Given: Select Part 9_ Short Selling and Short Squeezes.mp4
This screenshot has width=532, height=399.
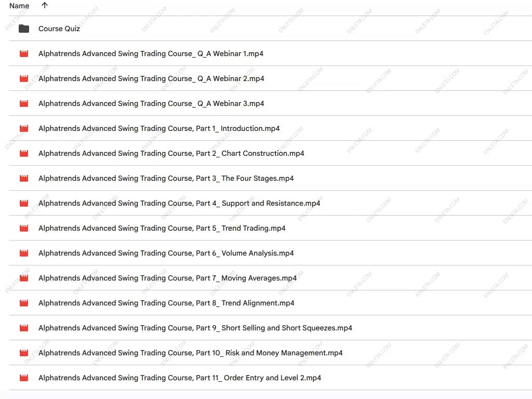Looking at the screenshot, I should (195, 328).
